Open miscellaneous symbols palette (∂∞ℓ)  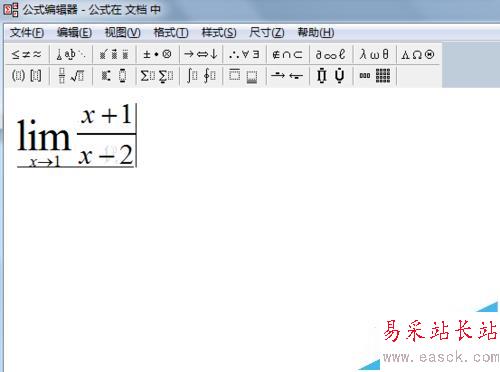[x=331, y=54]
